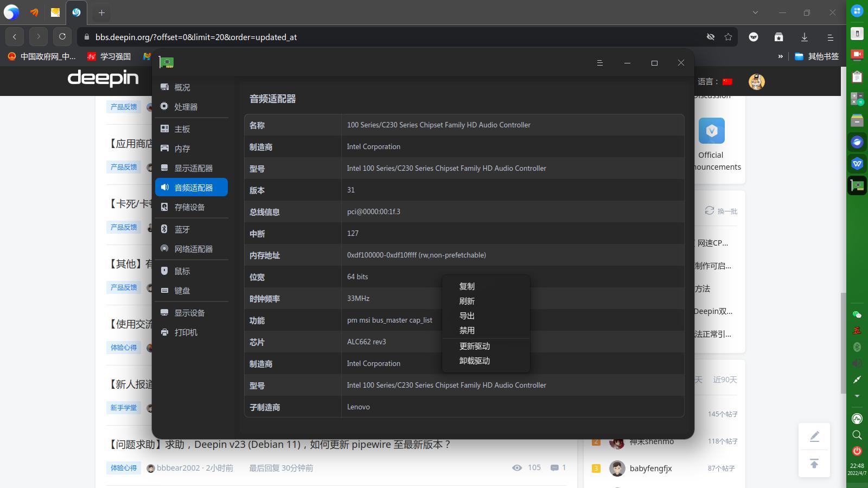Screen dimensions: 868x488
Task: Click the browser address bar URL
Action: 196,37
